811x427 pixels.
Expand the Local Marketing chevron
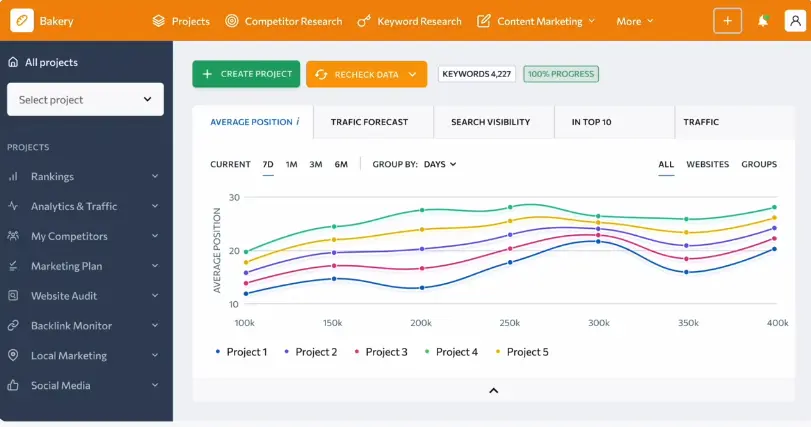155,355
